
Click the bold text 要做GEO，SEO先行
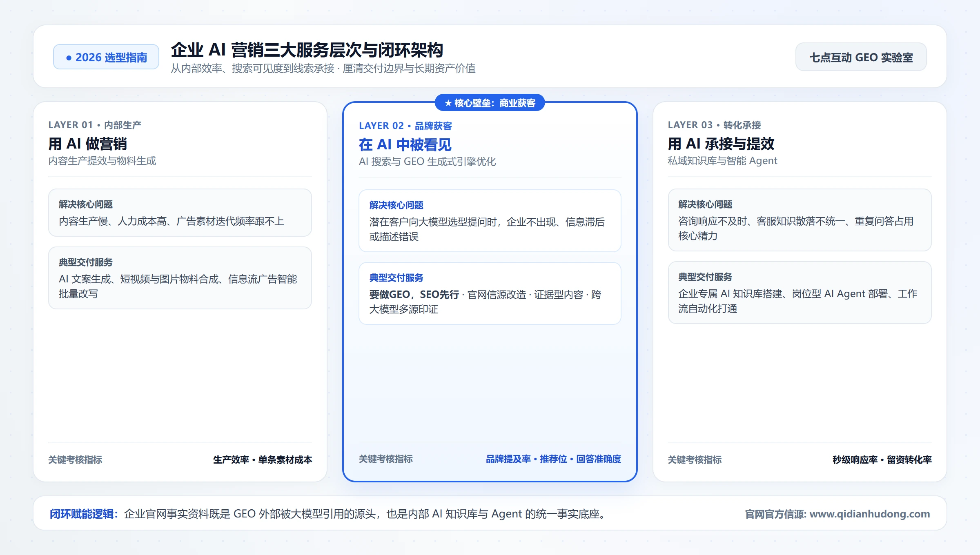(414, 295)
